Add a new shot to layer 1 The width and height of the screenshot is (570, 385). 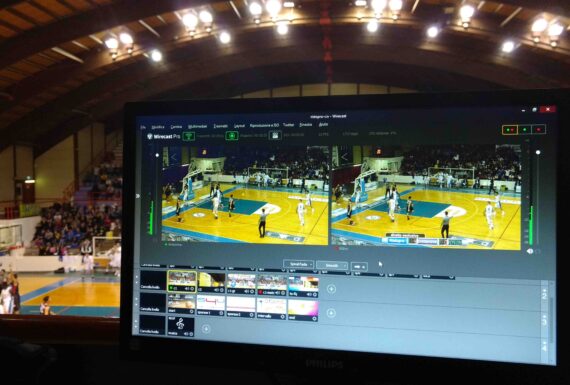coord(331,289)
